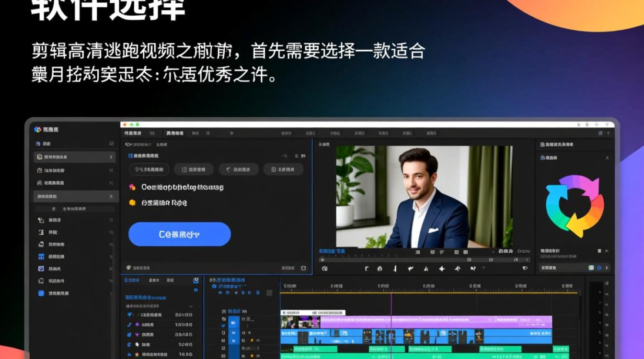Screen dimensions: 644x359
Task: Collapse the bottom-left list using its small chevron
Action: 191,306
